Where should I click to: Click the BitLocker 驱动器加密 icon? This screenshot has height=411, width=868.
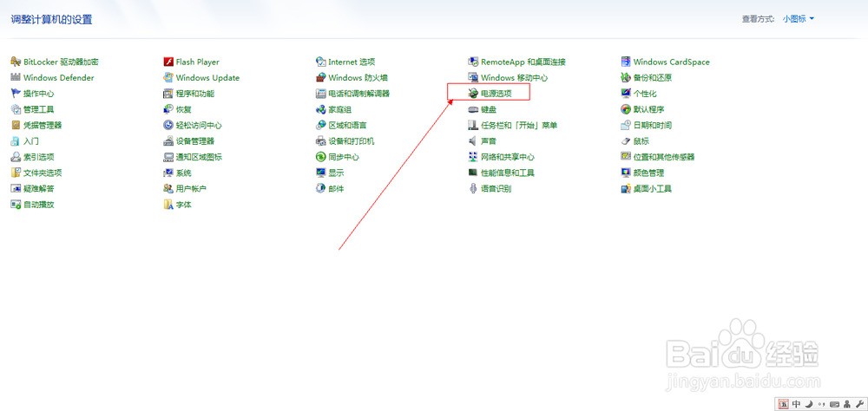pyautogui.click(x=16, y=62)
